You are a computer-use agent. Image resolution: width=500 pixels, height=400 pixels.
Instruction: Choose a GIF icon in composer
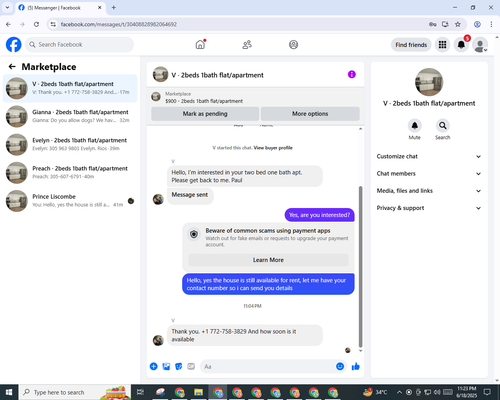(191, 366)
